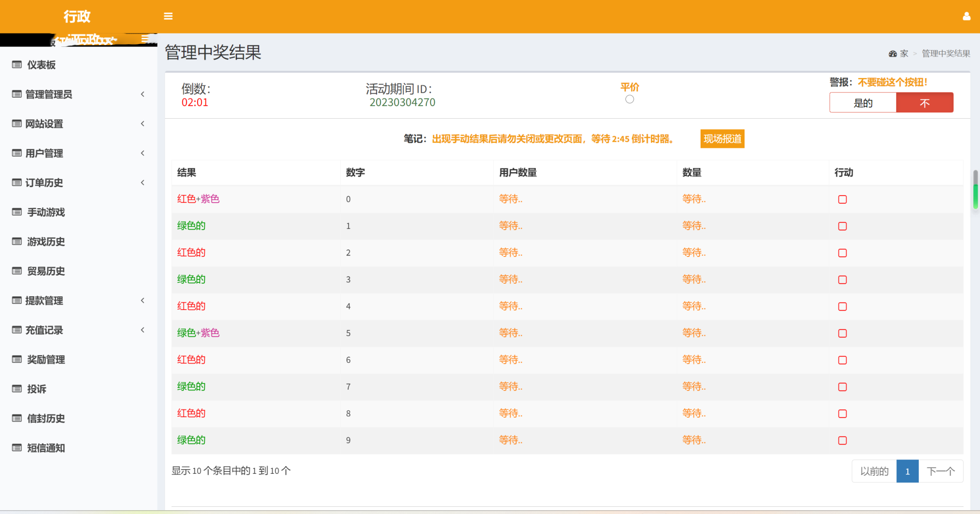Click the icon beside 手动游戏

[17, 212]
